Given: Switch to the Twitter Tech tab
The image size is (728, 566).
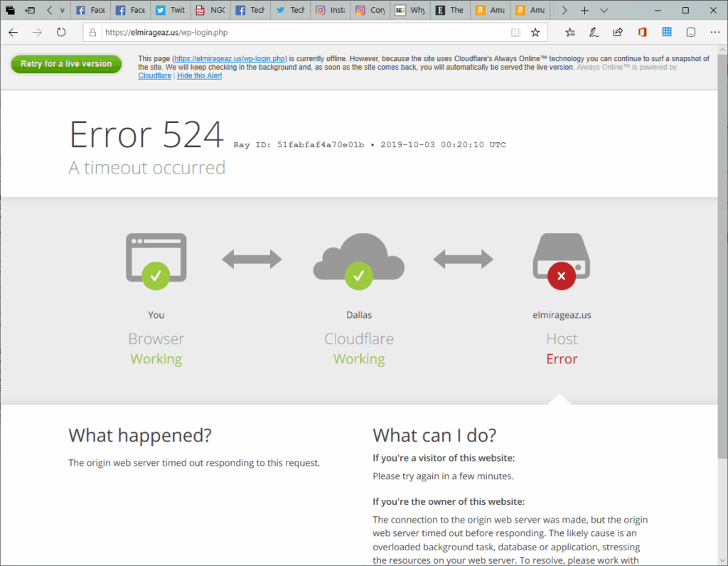Looking at the screenshot, I should 290,10.
